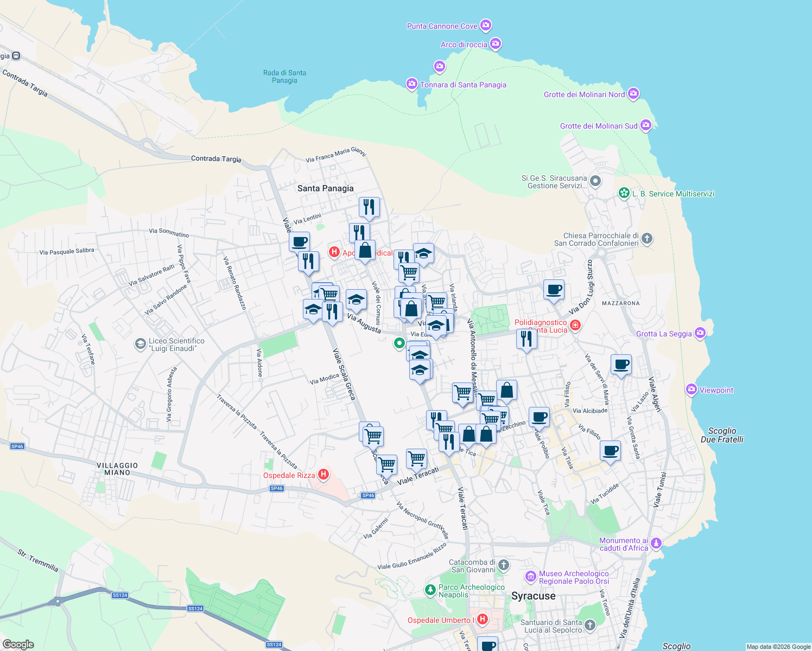The image size is (812, 651).
Task: Open the Grotta La Seggia attraction marker
Action: coord(700,333)
